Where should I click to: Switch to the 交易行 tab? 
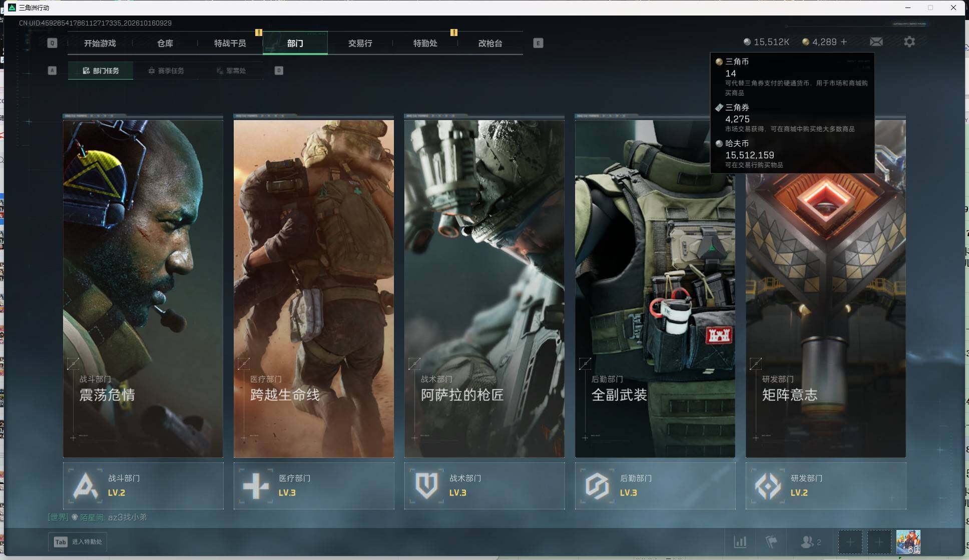360,43
